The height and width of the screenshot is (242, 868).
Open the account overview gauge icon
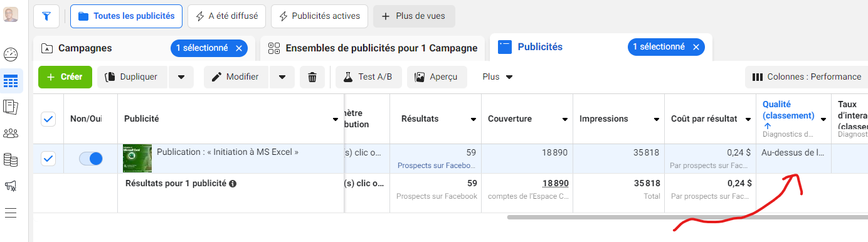tap(11, 54)
